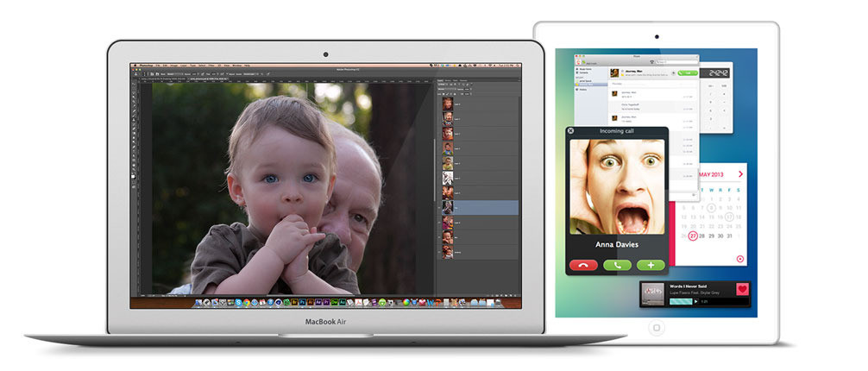The width and height of the screenshot is (868, 371).
Task: Click the album art thumbnail in music player
Action: click(653, 293)
